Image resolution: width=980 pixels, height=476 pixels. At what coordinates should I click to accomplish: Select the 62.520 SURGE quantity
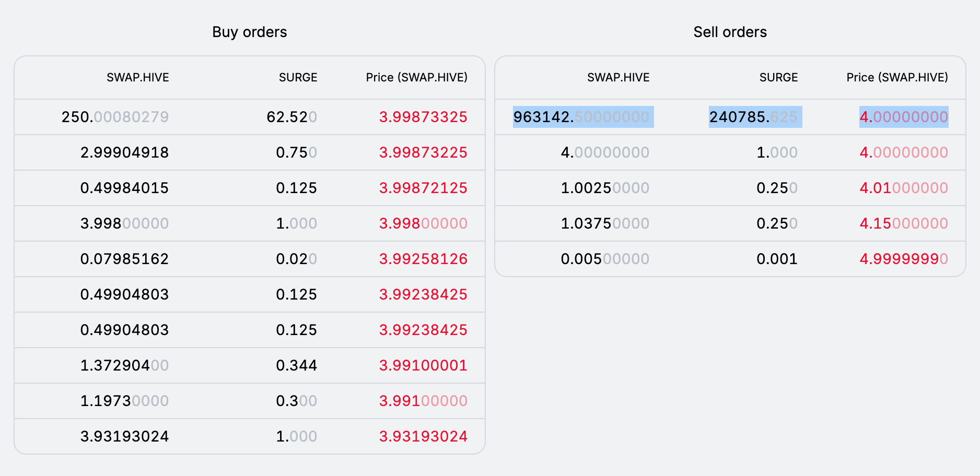point(291,117)
